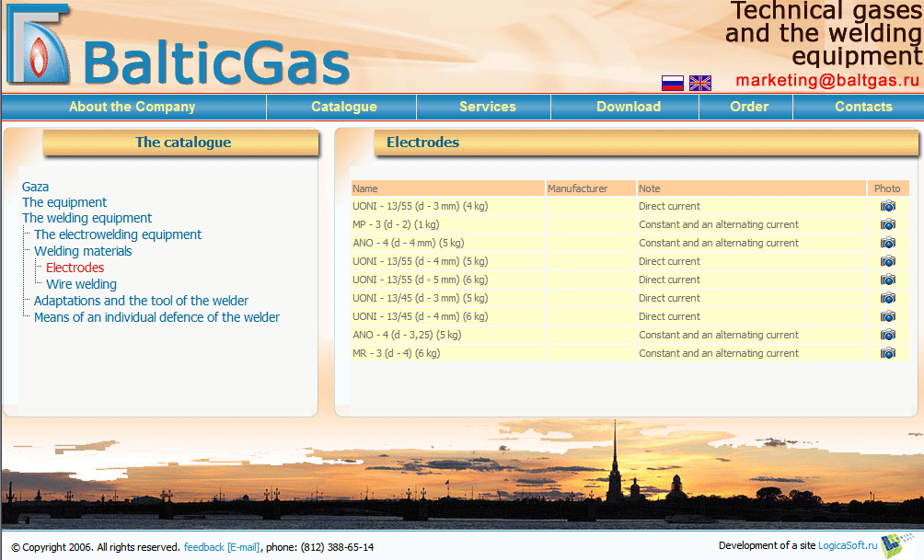The width and height of the screenshot is (924, 560).
Task: Click the Photo column header
Action: [887, 189]
